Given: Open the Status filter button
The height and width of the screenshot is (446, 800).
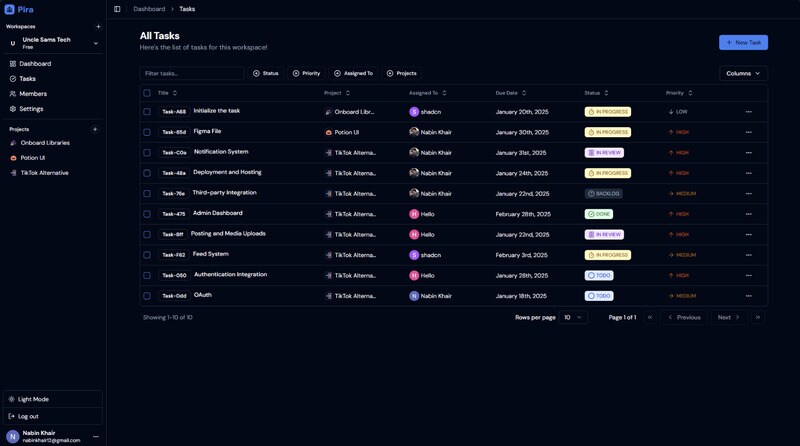Looking at the screenshot, I should [266, 73].
